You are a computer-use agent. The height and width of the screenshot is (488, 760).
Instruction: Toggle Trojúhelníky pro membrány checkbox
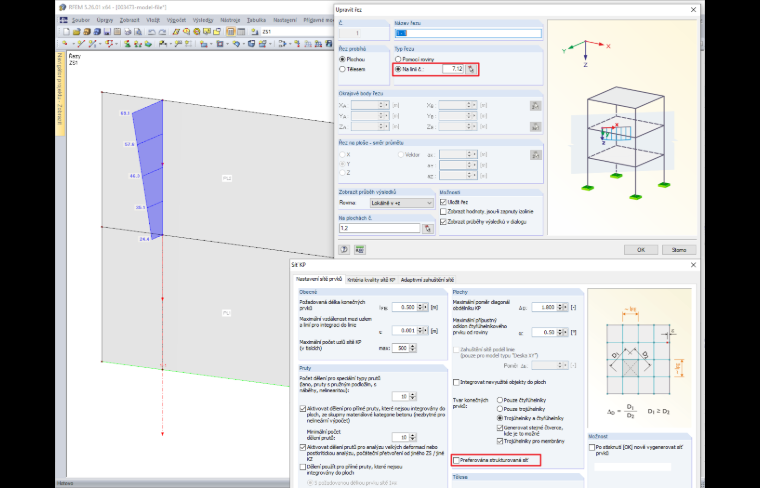pos(500,441)
